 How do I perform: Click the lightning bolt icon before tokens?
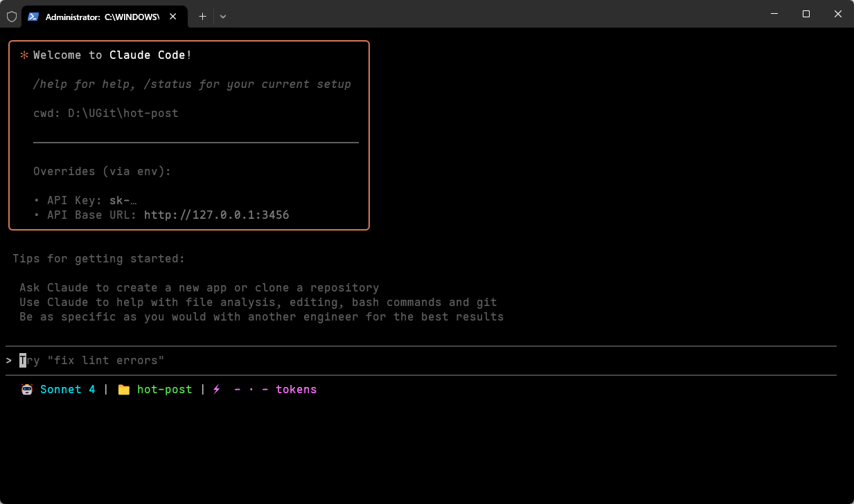coord(217,390)
